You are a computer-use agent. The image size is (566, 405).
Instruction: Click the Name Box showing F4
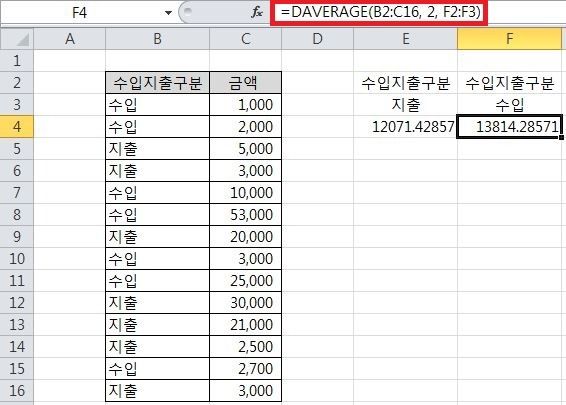[79, 13]
